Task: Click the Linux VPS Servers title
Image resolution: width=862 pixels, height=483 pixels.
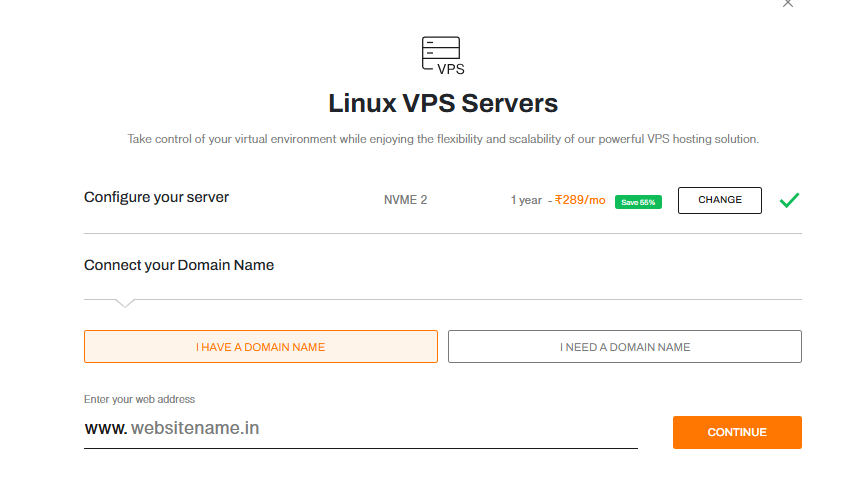Action: [x=443, y=103]
